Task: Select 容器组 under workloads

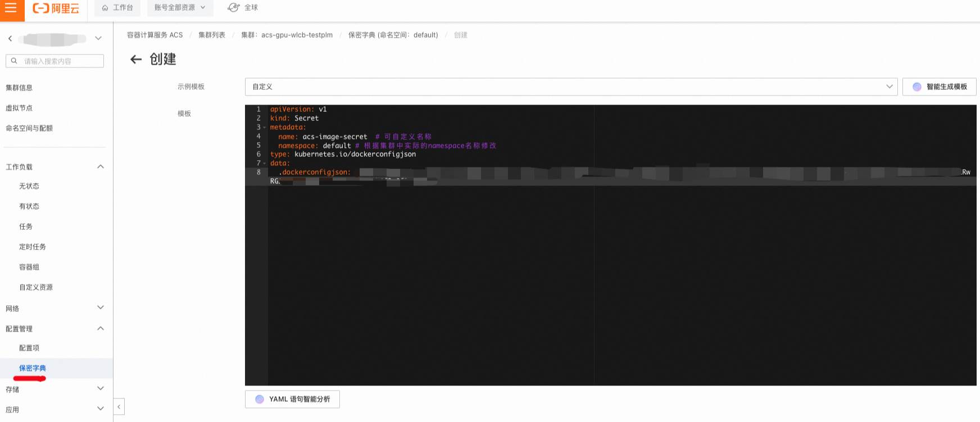Action: point(29,267)
